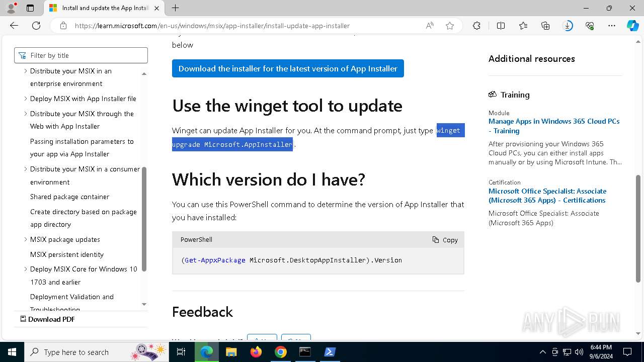
Task: Open Microsoft Office Specialist certification link
Action: pyautogui.click(x=547, y=196)
